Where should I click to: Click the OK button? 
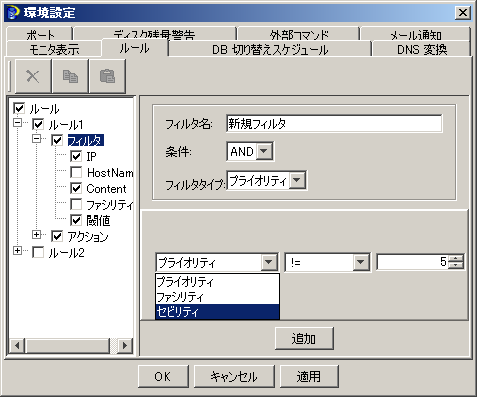[x=163, y=376]
